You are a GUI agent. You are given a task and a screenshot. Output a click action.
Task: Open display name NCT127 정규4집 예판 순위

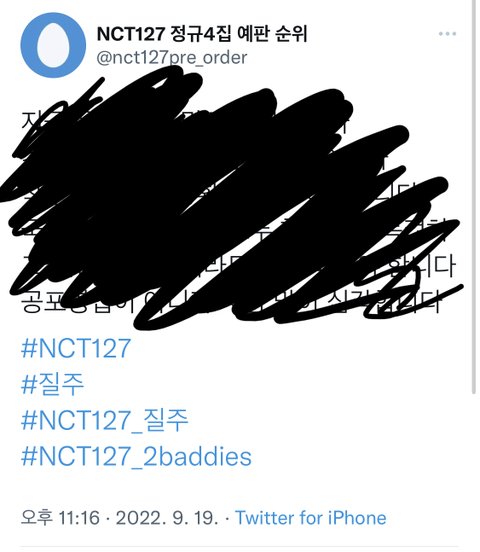202,34
